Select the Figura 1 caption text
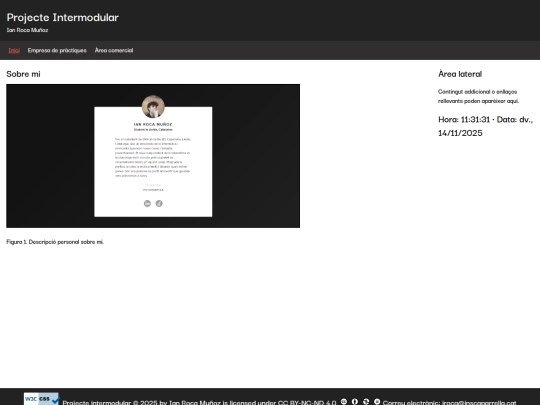This screenshot has width=540, height=405. tap(55, 242)
